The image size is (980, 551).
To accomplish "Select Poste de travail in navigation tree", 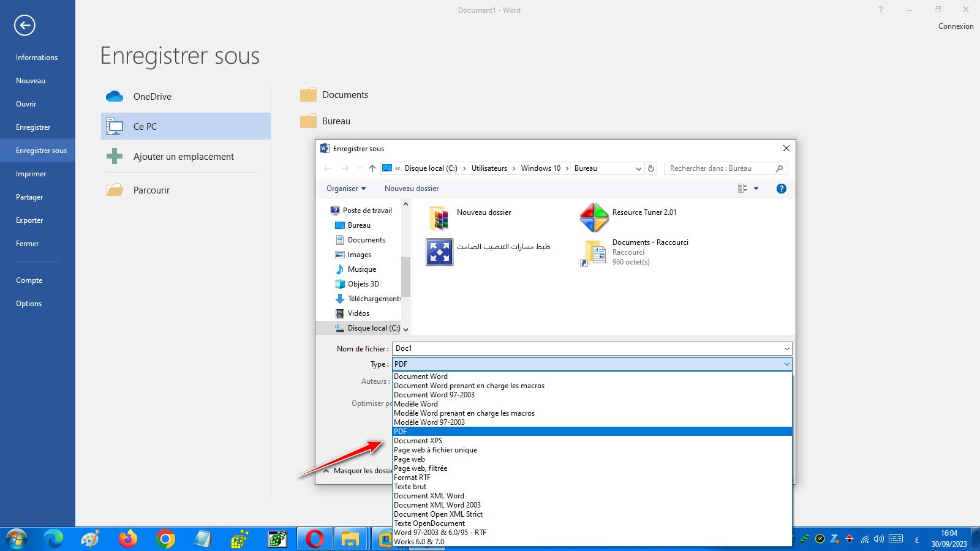I will click(361, 211).
